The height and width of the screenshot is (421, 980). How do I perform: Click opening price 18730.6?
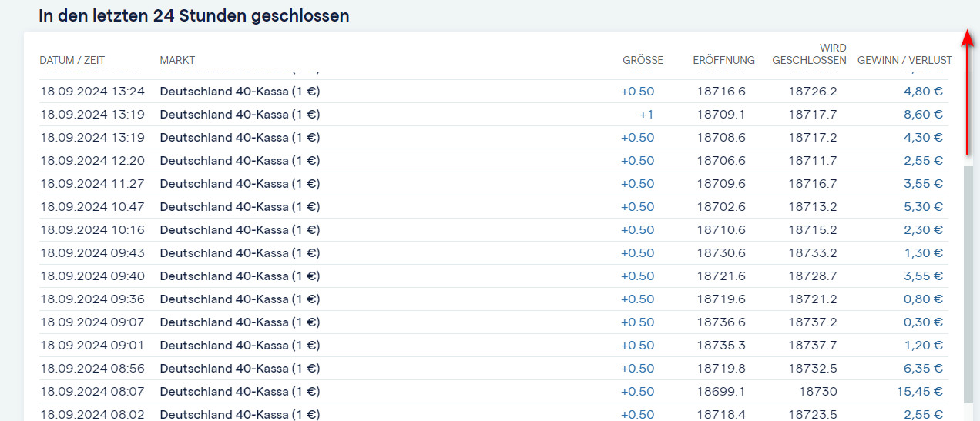tap(721, 253)
